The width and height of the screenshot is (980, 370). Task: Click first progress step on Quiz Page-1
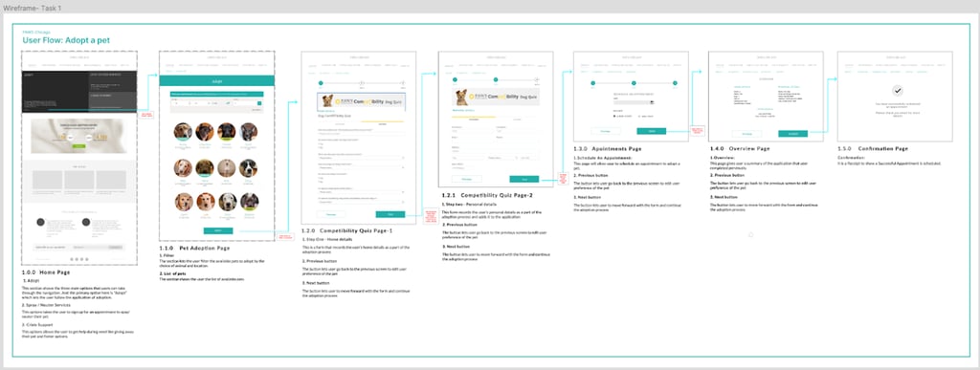321,83
